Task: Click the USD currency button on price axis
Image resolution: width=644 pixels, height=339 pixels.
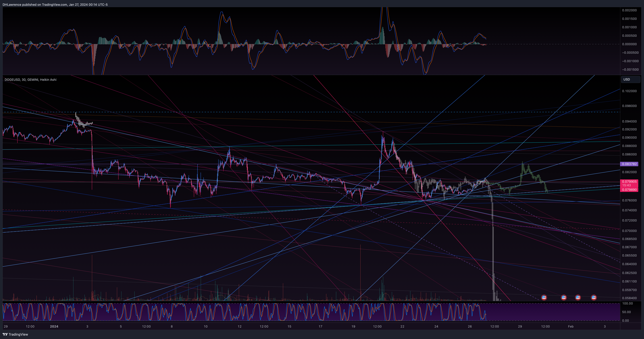Action: (630, 79)
